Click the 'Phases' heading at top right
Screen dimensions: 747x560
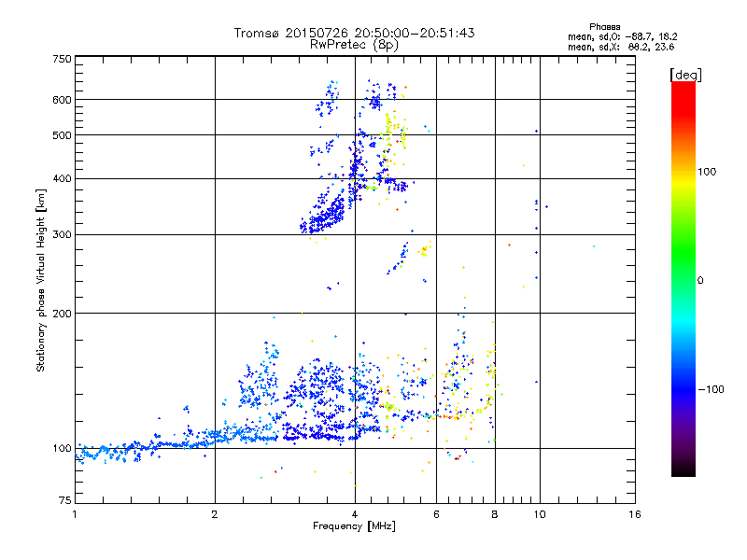(604, 27)
